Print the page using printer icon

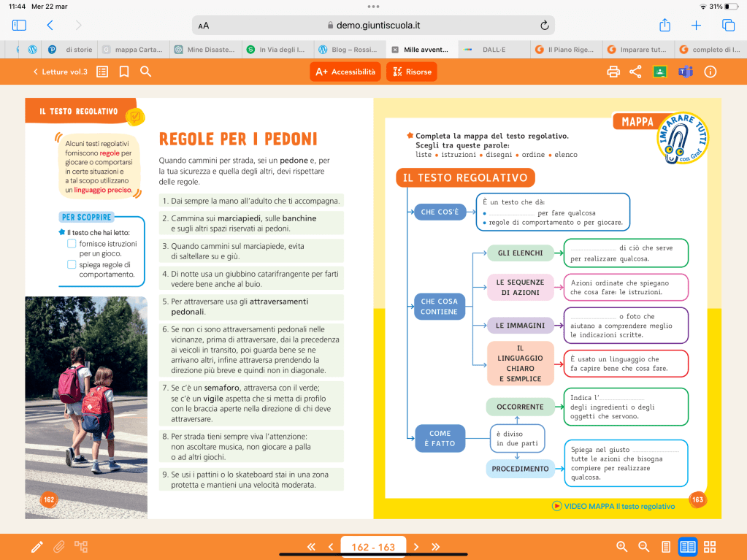[x=613, y=72]
